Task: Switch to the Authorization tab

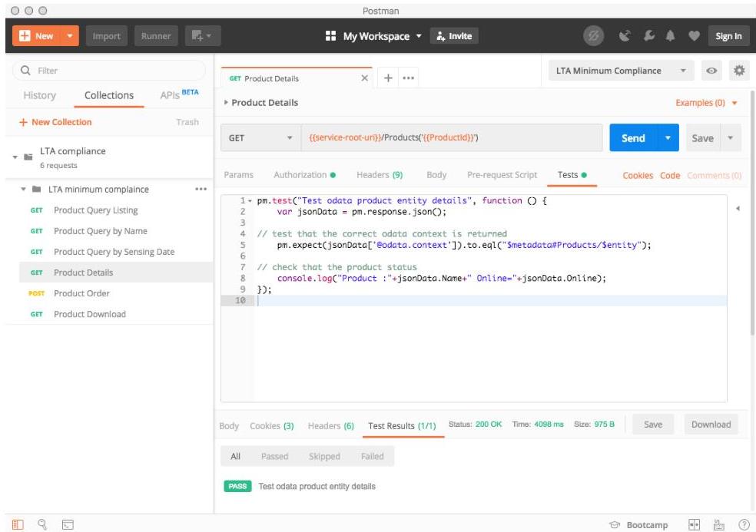Action: (304, 175)
